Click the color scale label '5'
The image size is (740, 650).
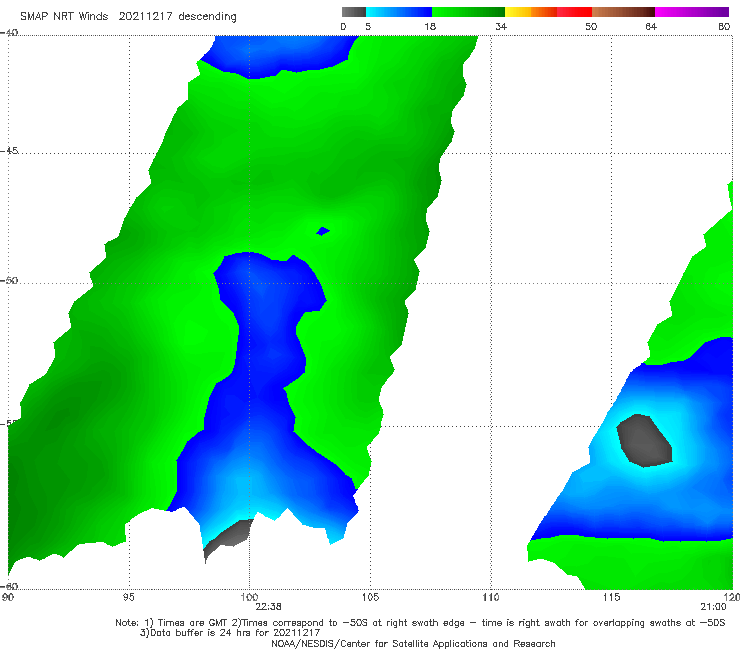[368, 27]
